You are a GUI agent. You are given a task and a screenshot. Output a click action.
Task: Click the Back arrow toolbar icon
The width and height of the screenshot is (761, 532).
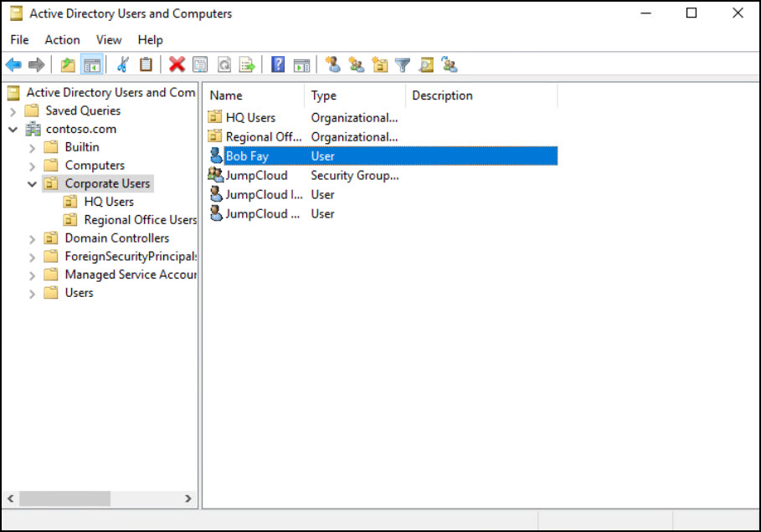(x=13, y=64)
